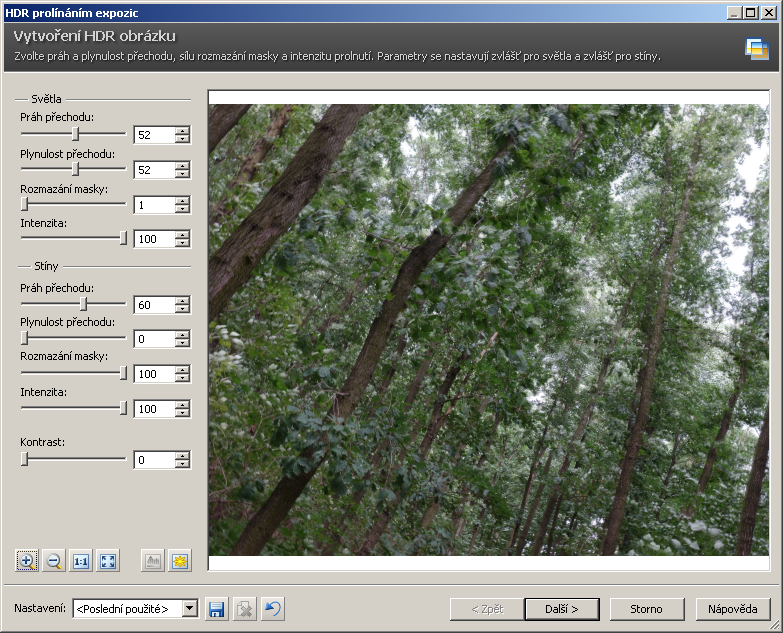
Task: Click the zoom in magnifier icon
Action: click(27, 561)
